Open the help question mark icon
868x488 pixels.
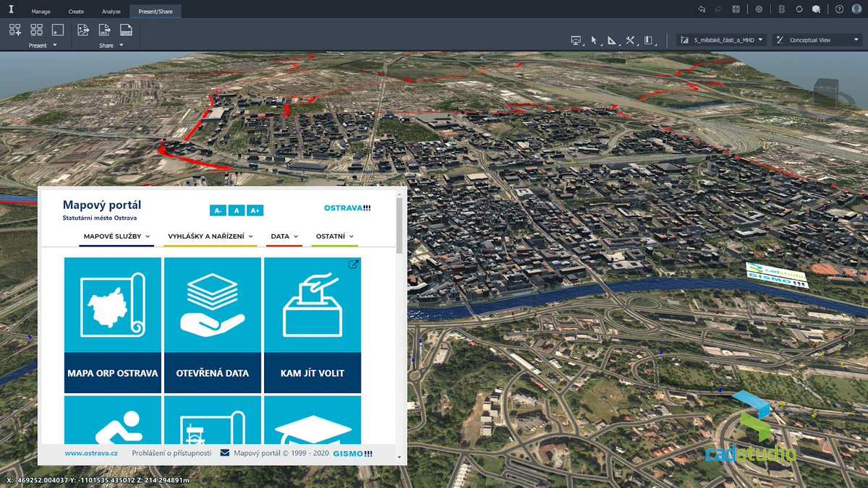pos(839,9)
